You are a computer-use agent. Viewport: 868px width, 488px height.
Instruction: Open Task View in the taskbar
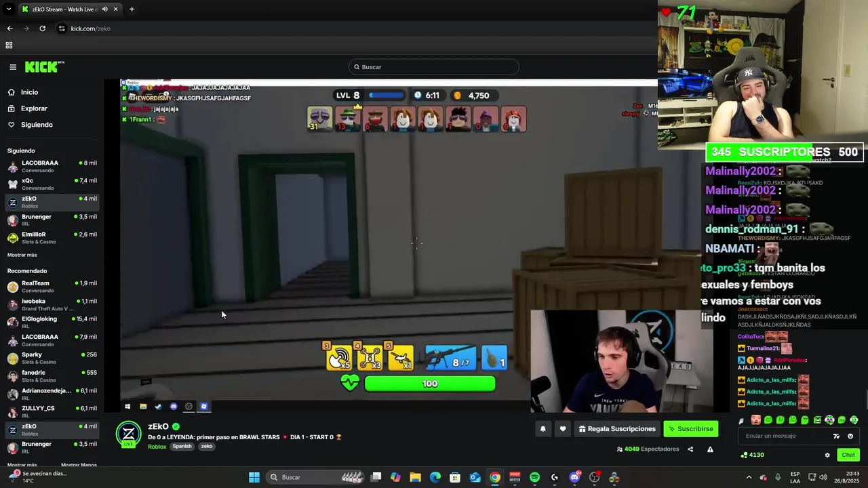376,477
